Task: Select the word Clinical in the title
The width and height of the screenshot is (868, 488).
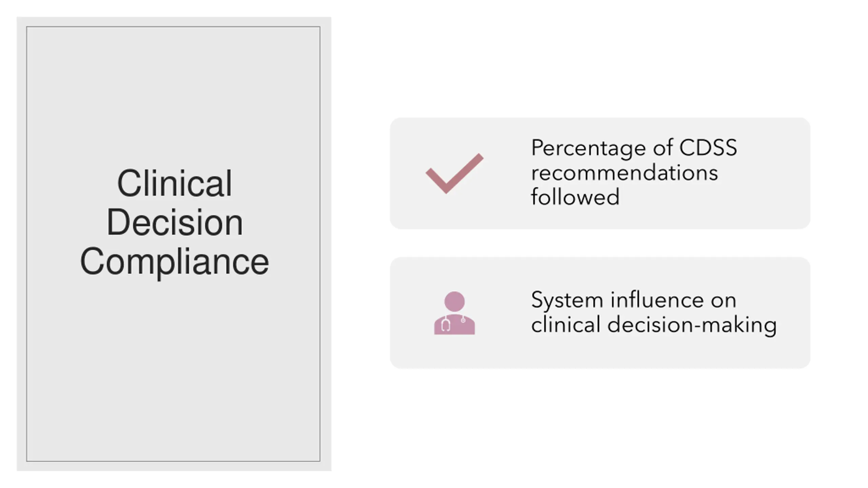Action: click(x=175, y=183)
